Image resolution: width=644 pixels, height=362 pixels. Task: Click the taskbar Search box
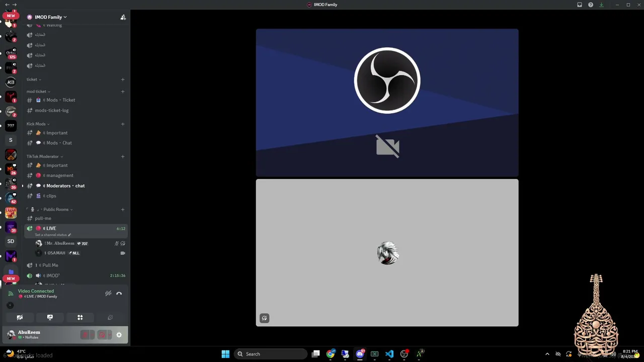click(271, 354)
